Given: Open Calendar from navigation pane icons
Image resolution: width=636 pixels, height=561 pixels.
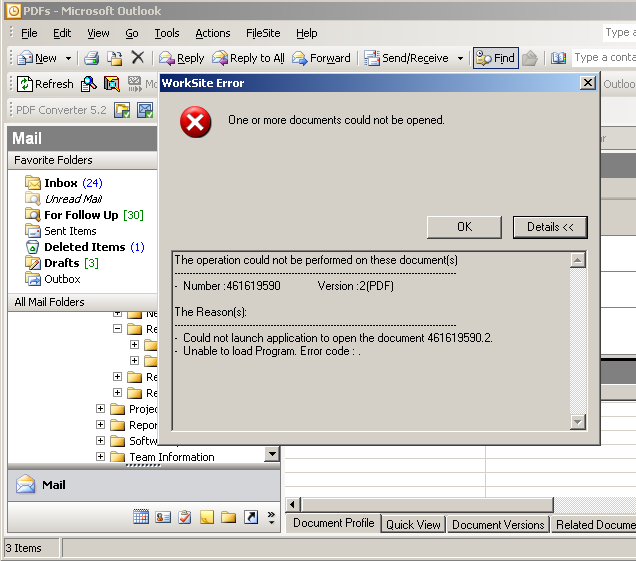Looking at the screenshot, I should click(x=141, y=517).
